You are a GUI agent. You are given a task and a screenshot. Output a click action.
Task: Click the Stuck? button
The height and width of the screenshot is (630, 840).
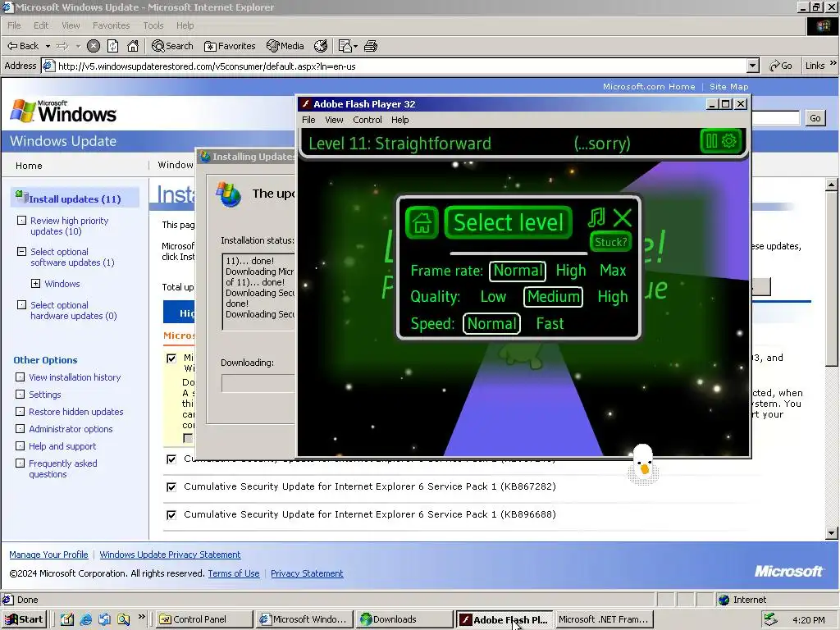[x=610, y=242]
